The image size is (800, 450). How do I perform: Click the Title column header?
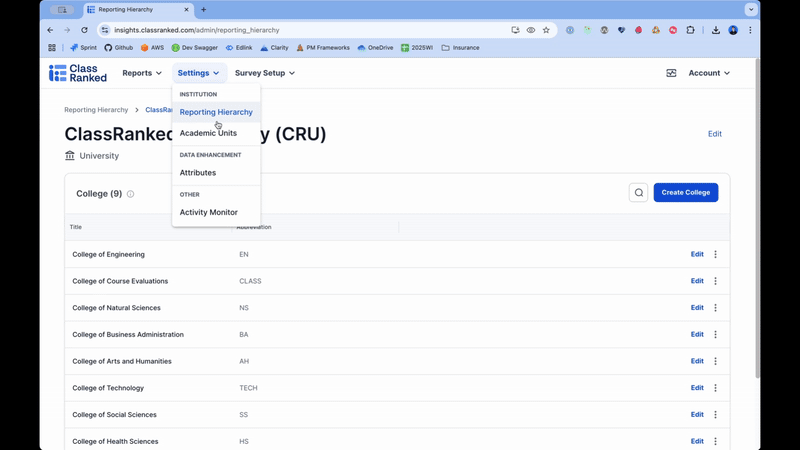coord(76,227)
